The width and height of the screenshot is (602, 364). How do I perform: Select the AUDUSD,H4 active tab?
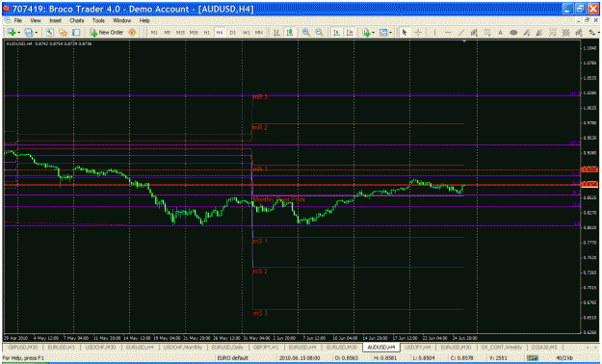point(381,347)
